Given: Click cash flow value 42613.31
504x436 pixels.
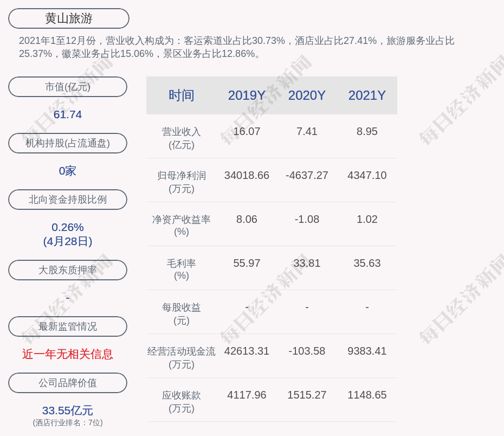Looking at the screenshot, I should pyautogui.click(x=247, y=351).
